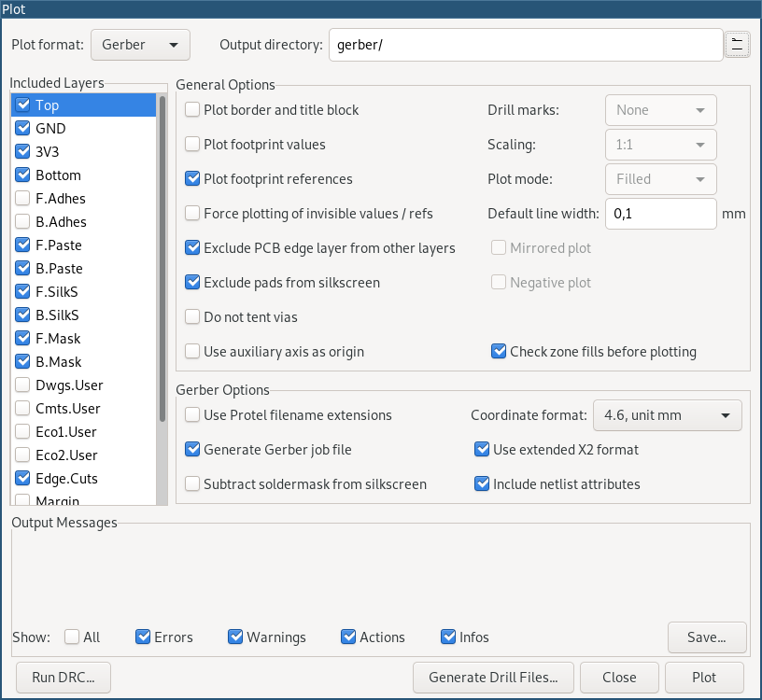Uncheck the B.Mask layer
The height and width of the screenshot is (700, 762).
click(22, 361)
